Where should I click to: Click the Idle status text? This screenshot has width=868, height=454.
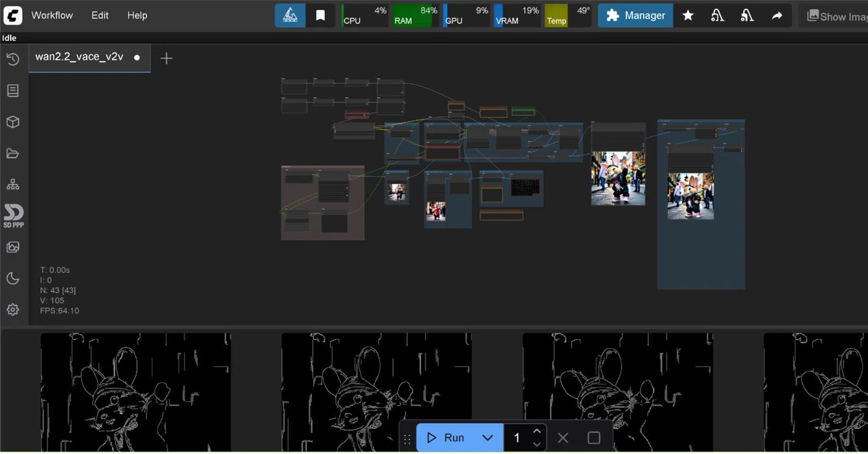click(x=9, y=38)
